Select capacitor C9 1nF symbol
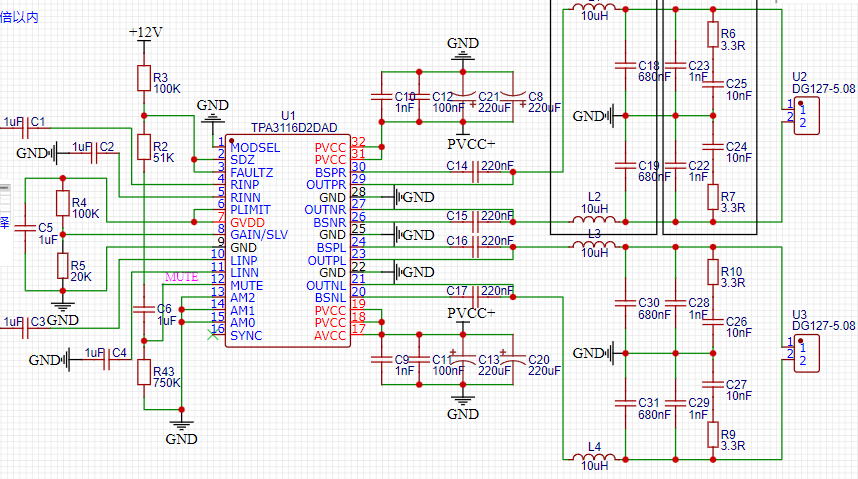858x479 pixels. (x=381, y=360)
